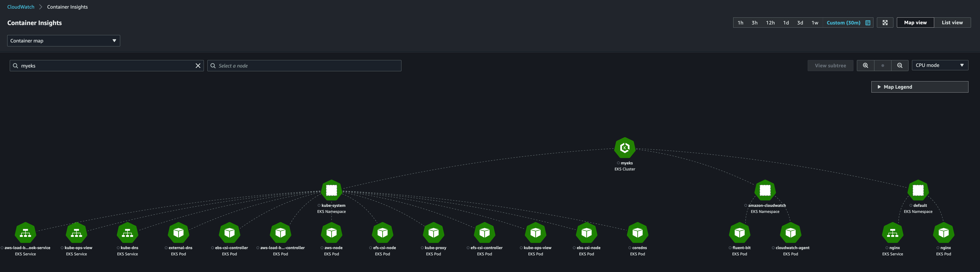Select the kube-system namespace node icon

click(331, 190)
